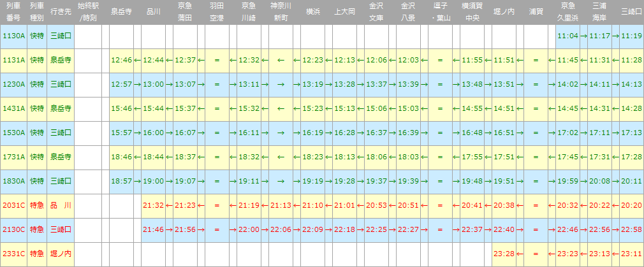The width and height of the screenshot is (644, 267).
Task: Click the 22:58 三崎口 time of 2130C
Action: click(632, 229)
